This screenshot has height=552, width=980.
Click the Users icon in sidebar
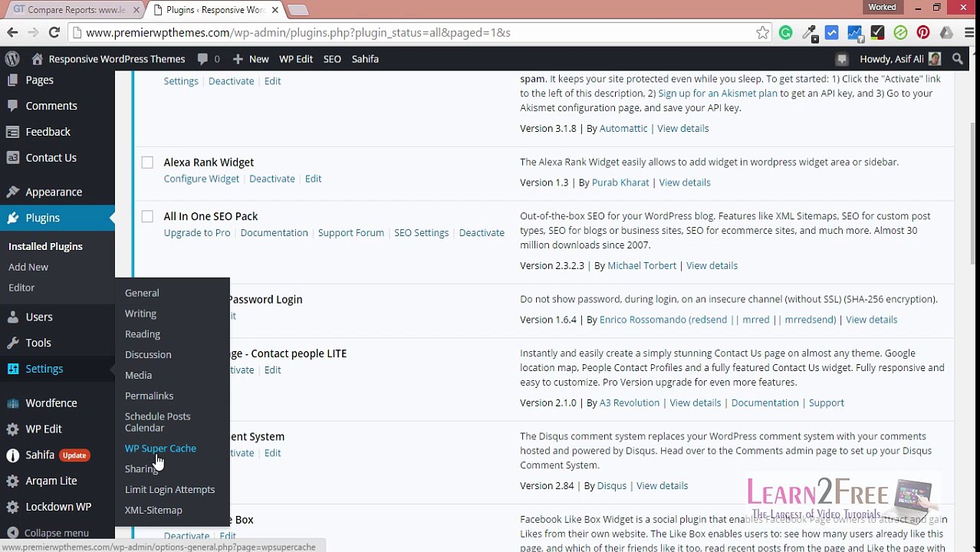[x=12, y=317]
